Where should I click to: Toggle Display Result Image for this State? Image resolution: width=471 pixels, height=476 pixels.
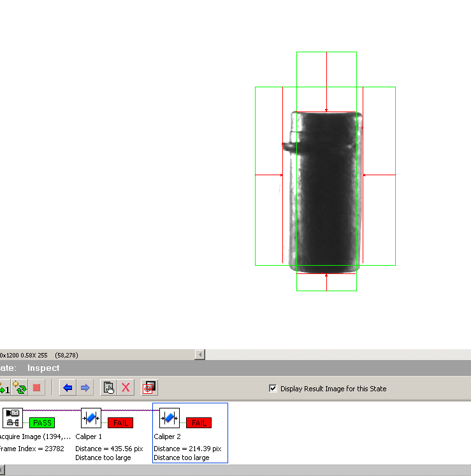[x=273, y=388]
